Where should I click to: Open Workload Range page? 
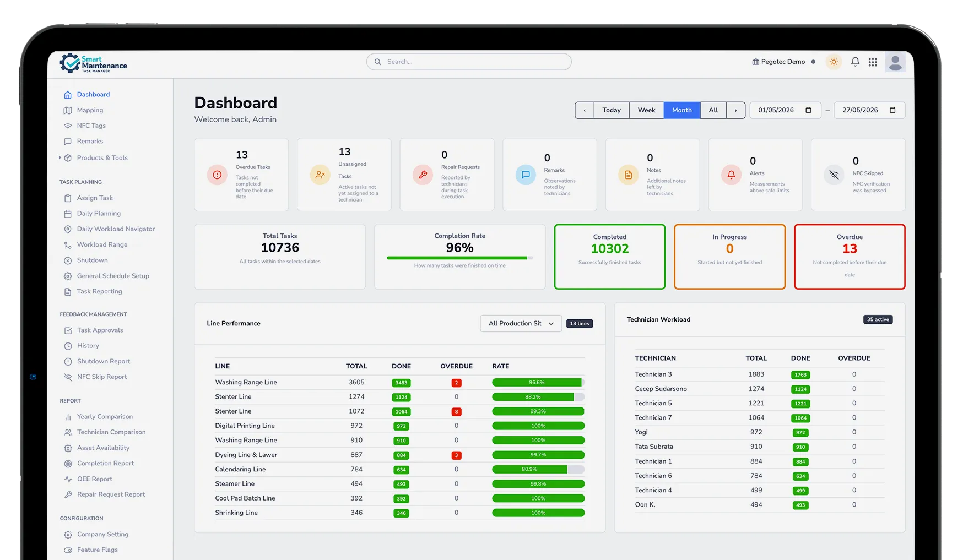(102, 245)
